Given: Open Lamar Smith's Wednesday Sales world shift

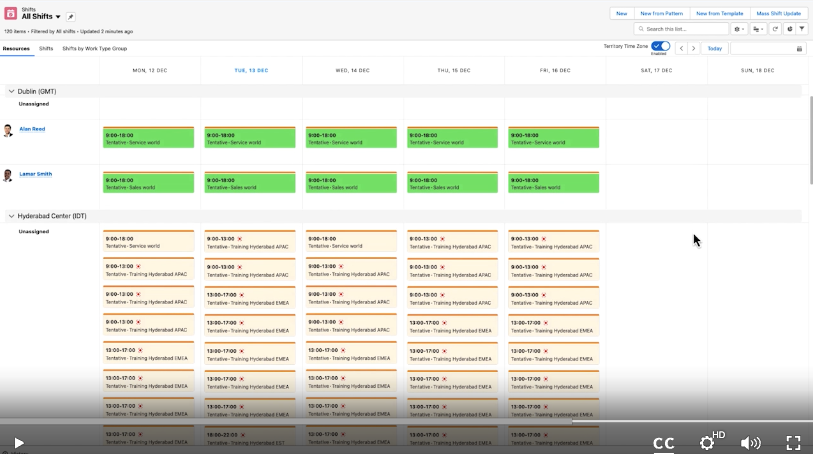Looking at the screenshot, I should tap(351, 182).
